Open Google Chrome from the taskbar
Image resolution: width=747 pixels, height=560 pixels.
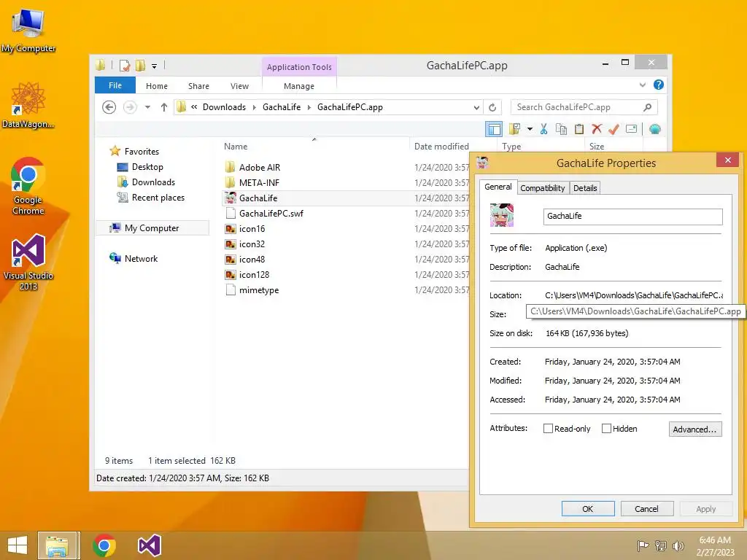(104, 545)
